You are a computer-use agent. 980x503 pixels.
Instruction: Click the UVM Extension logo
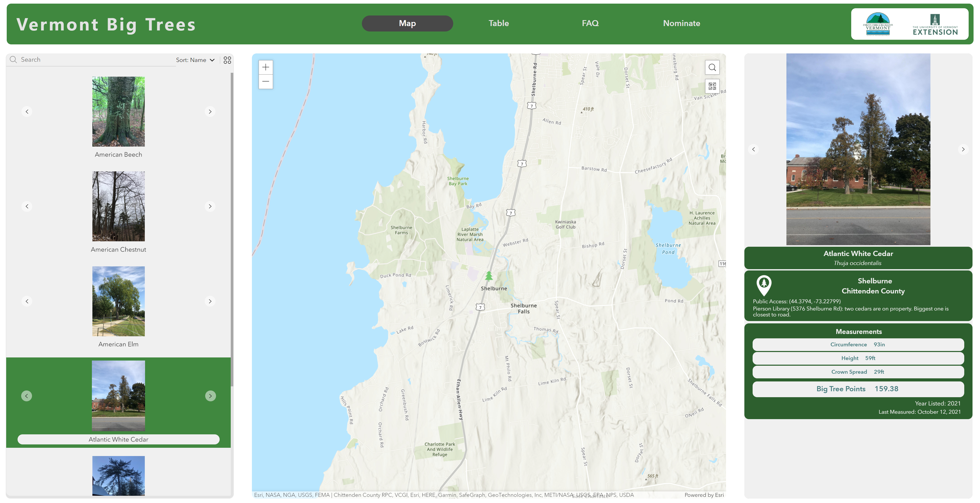[935, 24]
